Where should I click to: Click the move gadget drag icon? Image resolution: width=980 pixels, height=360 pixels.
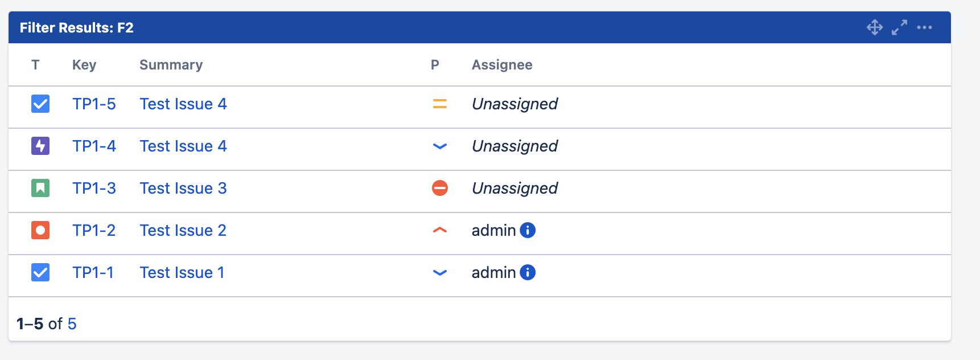click(x=874, y=27)
